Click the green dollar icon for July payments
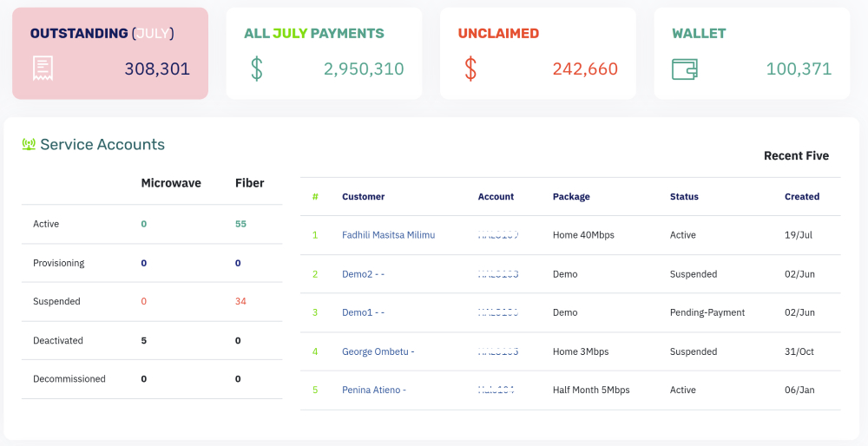 (257, 69)
